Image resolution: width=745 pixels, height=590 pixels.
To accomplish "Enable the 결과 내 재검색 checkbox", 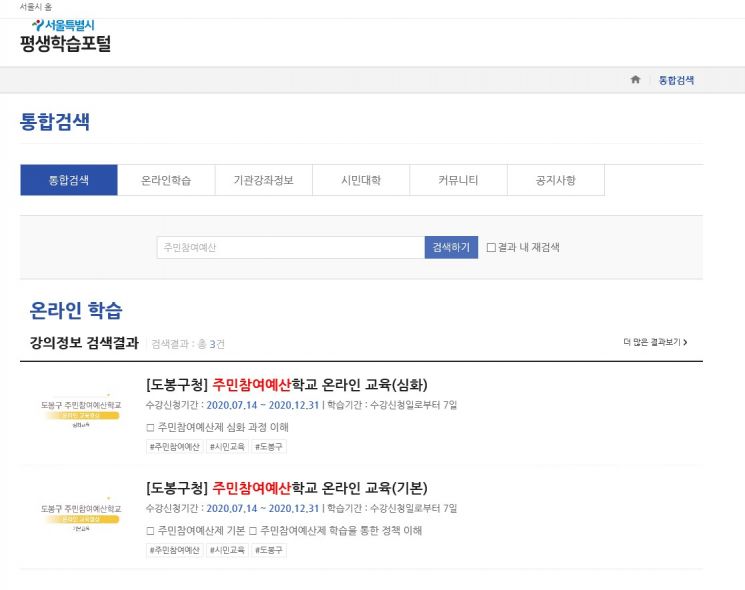I will [491, 247].
